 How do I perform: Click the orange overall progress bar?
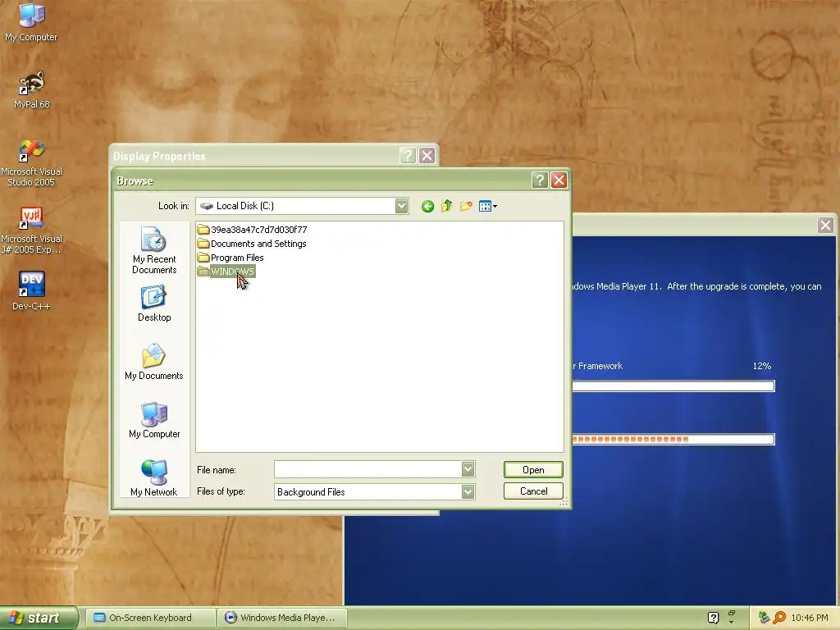(x=673, y=440)
